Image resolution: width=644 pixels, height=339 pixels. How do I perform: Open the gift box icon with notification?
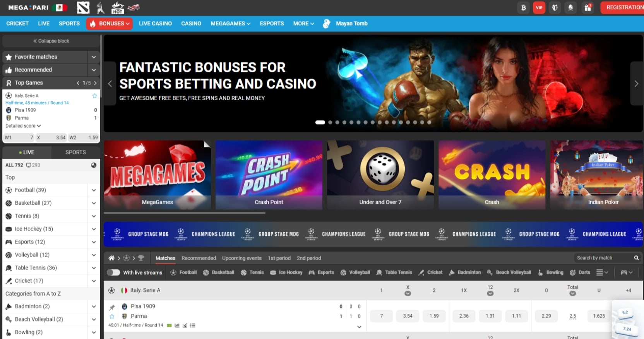(588, 8)
